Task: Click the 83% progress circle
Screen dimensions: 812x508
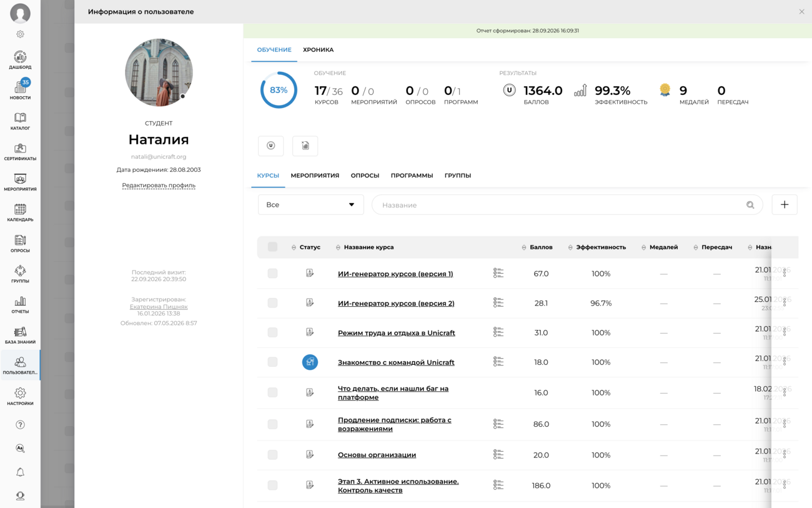Action: (x=279, y=90)
